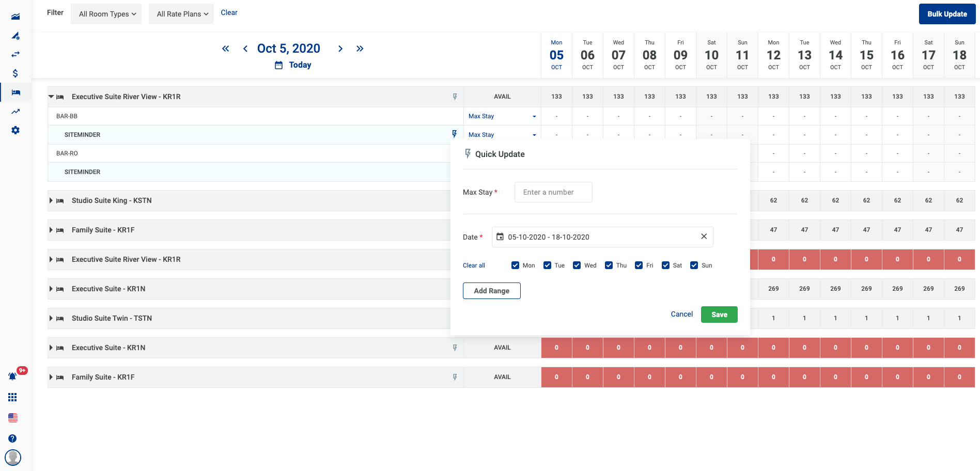
Task: Select the Sun 18 Oct date column
Action: [x=959, y=55]
